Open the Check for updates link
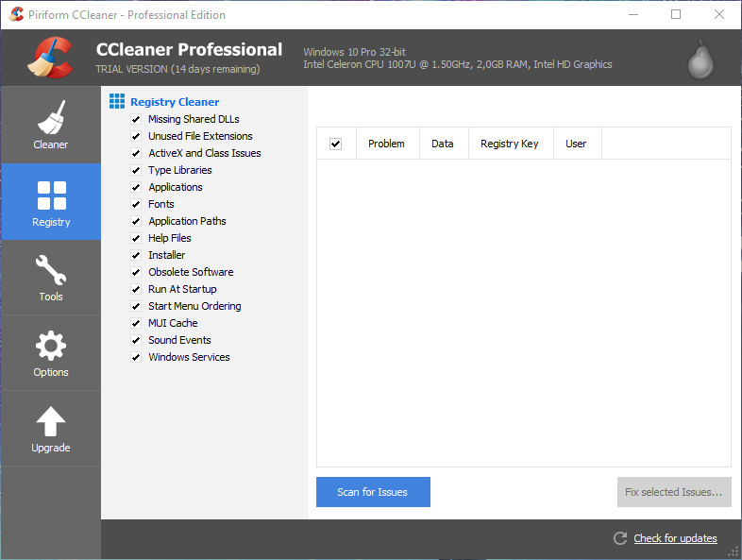The width and height of the screenshot is (742, 560). pyautogui.click(x=675, y=538)
